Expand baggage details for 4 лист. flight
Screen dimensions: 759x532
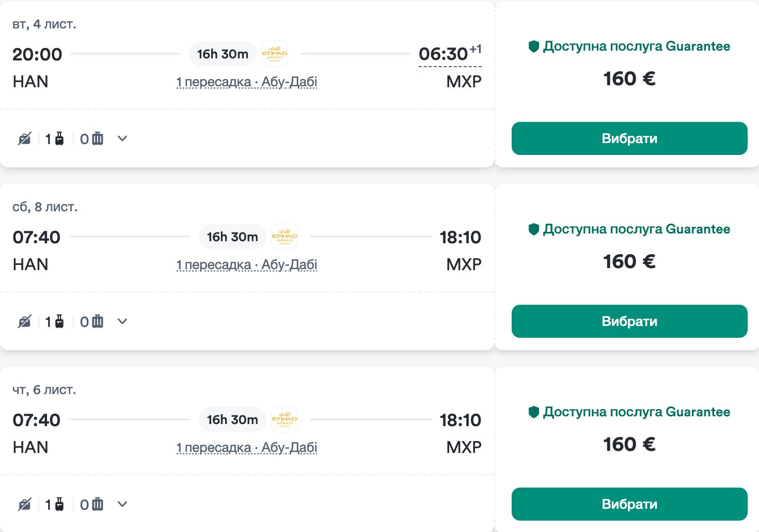[122, 139]
